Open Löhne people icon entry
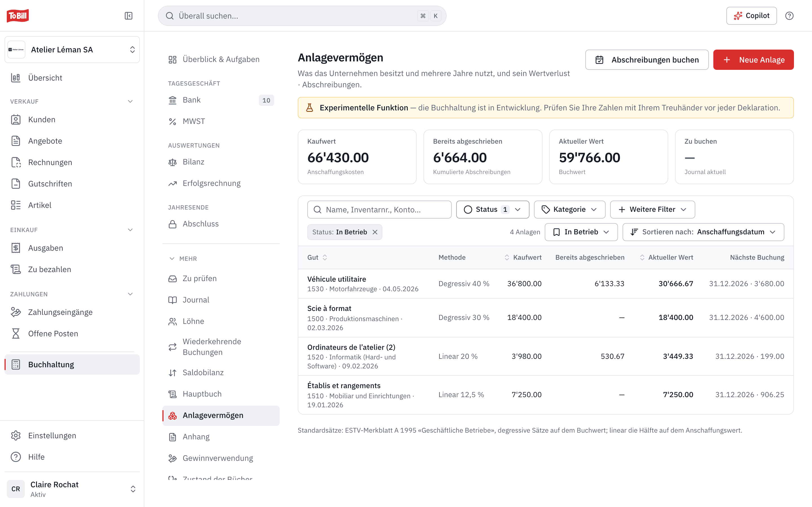This screenshot has height=507, width=812. [x=173, y=321]
